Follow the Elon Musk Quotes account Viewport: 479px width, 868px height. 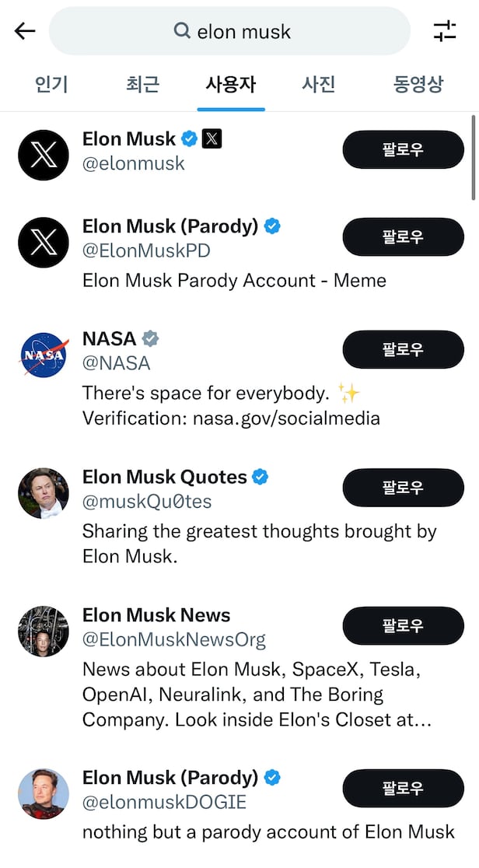pyautogui.click(x=403, y=488)
